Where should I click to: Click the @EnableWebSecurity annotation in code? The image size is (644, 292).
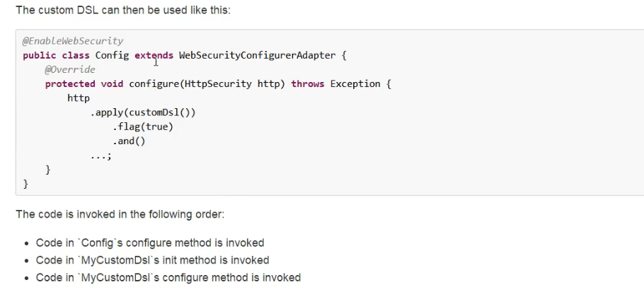pyautogui.click(x=73, y=41)
